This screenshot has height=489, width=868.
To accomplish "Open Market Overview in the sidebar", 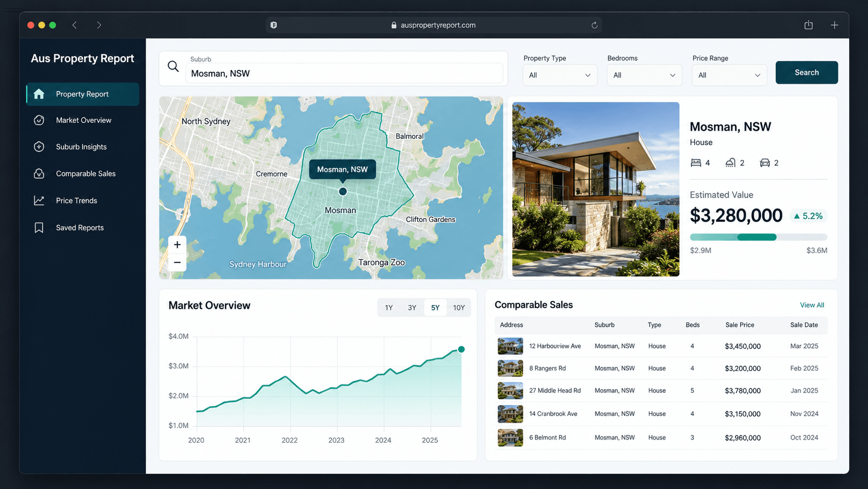I will click(83, 120).
